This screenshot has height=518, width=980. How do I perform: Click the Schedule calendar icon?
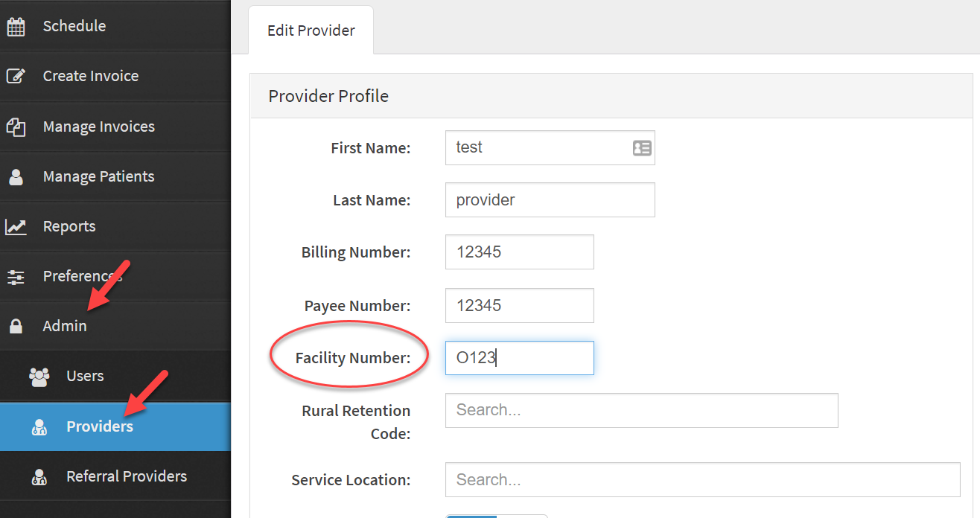click(x=16, y=26)
